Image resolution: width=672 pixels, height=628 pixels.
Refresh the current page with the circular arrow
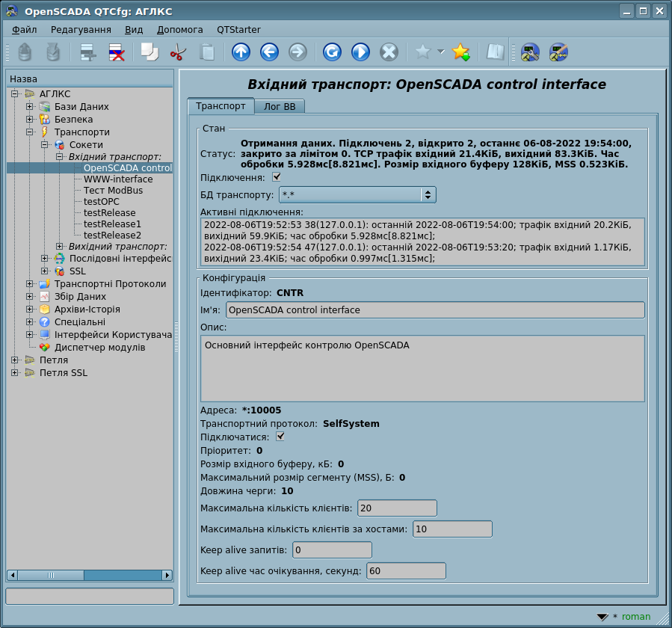pos(332,52)
